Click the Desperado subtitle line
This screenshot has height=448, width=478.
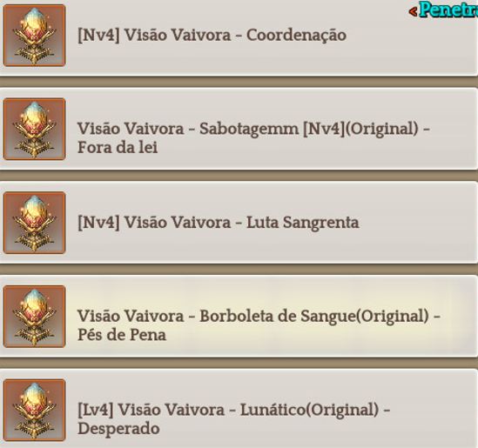(118, 429)
